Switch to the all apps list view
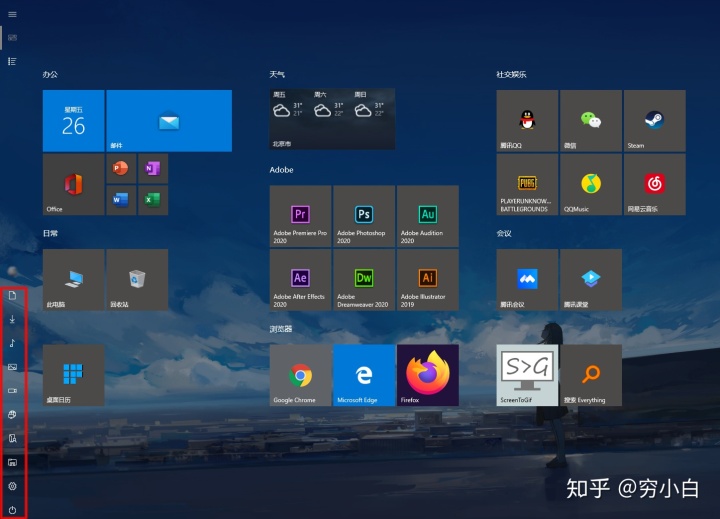 (x=12, y=61)
